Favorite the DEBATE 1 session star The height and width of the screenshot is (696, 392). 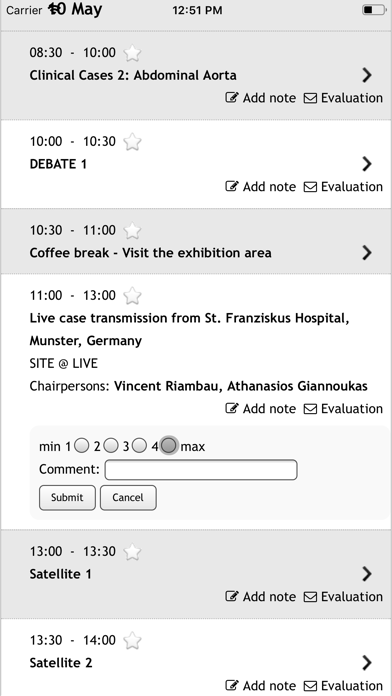pos(132,142)
